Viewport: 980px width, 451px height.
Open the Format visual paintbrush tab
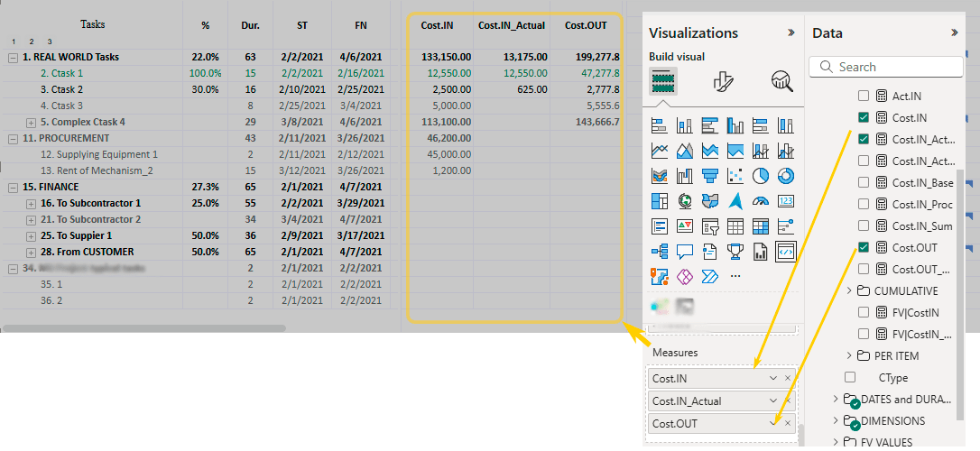[723, 82]
